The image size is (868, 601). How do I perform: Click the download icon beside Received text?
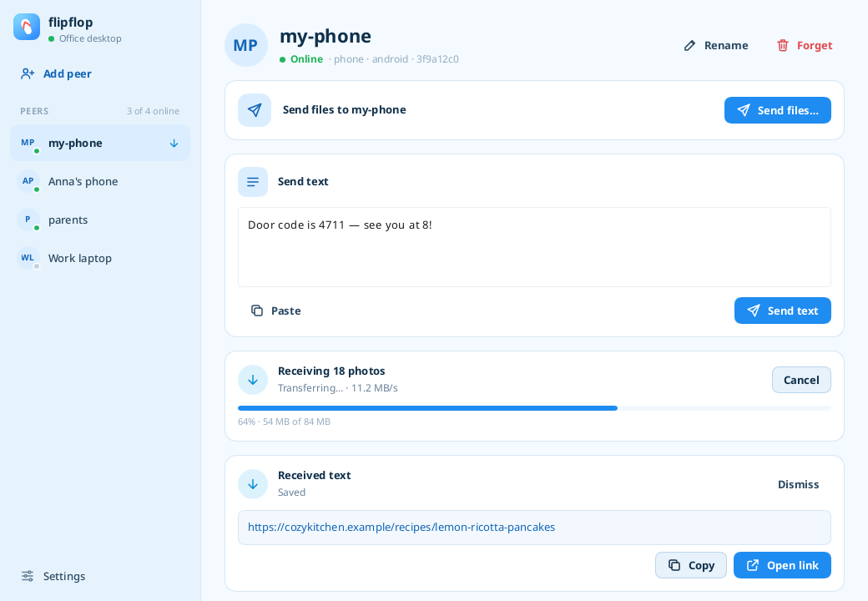pyautogui.click(x=253, y=484)
